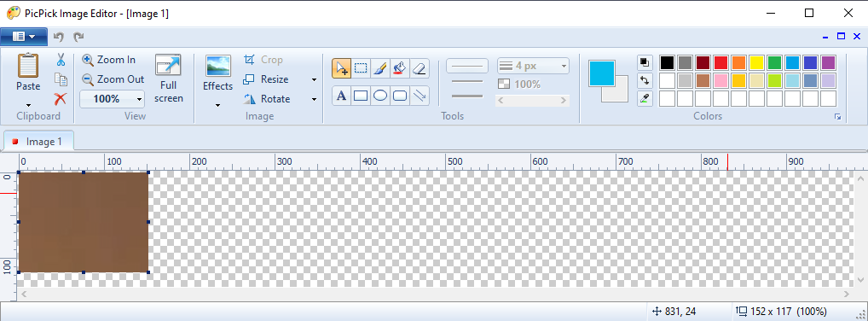Click the Zoom Out magnifier icon

[x=88, y=79]
